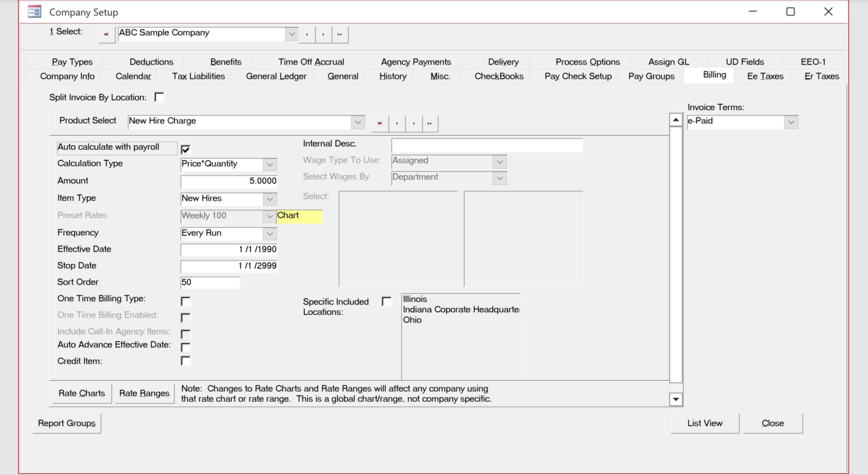868x475 pixels.
Task: Expand the Invoice Terms dropdown
Action: click(791, 122)
